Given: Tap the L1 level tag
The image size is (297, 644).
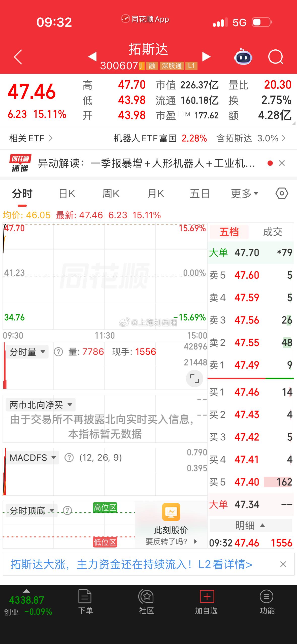Looking at the screenshot, I should (191, 66).
